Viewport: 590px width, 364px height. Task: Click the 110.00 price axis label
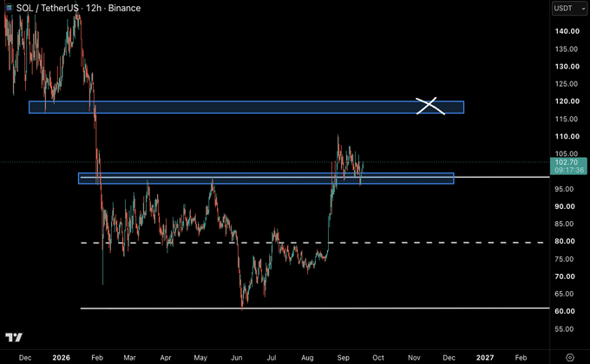567,137
